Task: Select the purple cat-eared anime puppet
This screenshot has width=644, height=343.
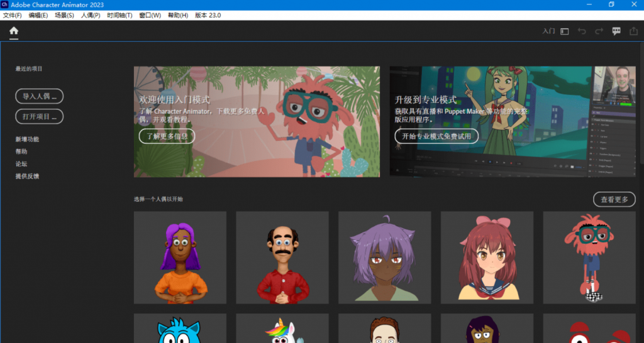Action: [384, 258]
